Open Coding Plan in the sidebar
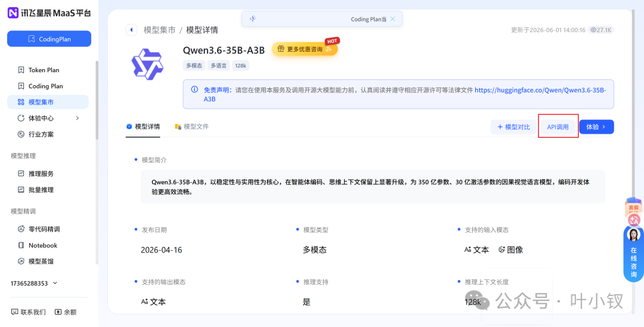Viewport: 644px width, 327px height. (45, 86)
